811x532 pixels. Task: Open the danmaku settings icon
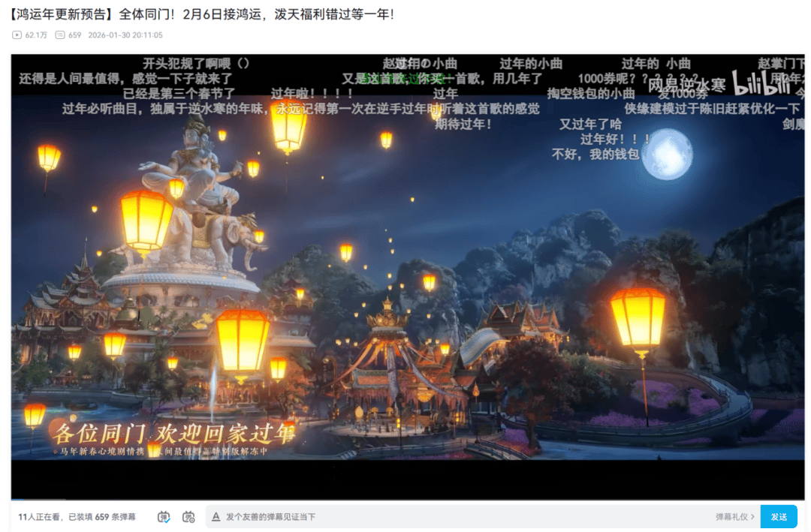click(188, 517)
